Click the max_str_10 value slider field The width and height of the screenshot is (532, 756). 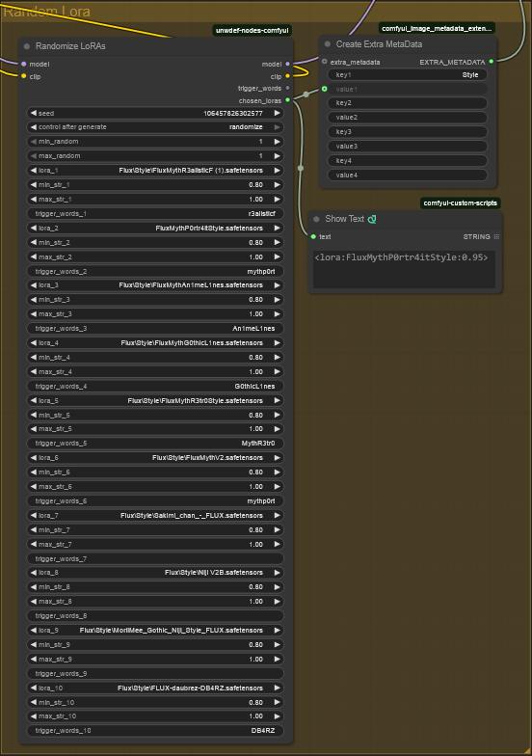tap(154, 715)
